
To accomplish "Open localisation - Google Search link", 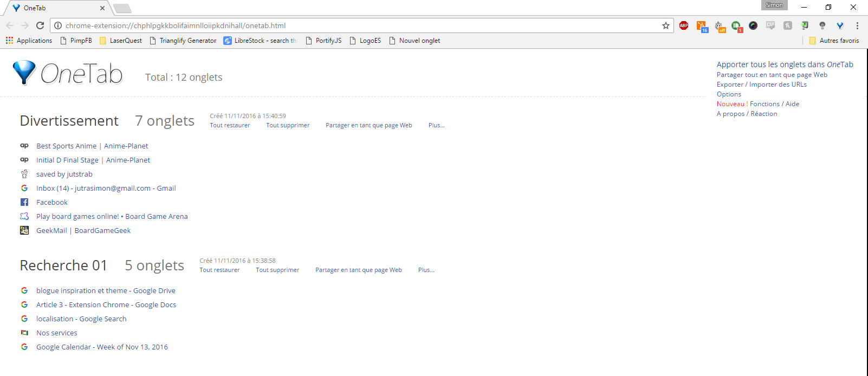I will point(81,319).
